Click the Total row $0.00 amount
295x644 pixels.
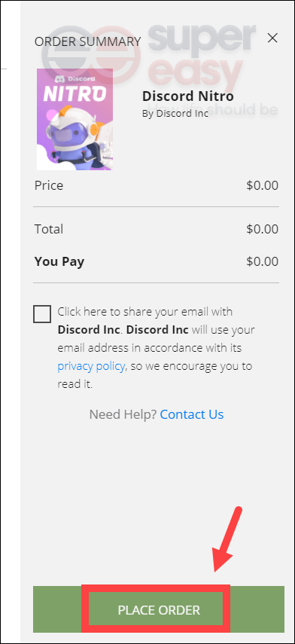[262, 228]
